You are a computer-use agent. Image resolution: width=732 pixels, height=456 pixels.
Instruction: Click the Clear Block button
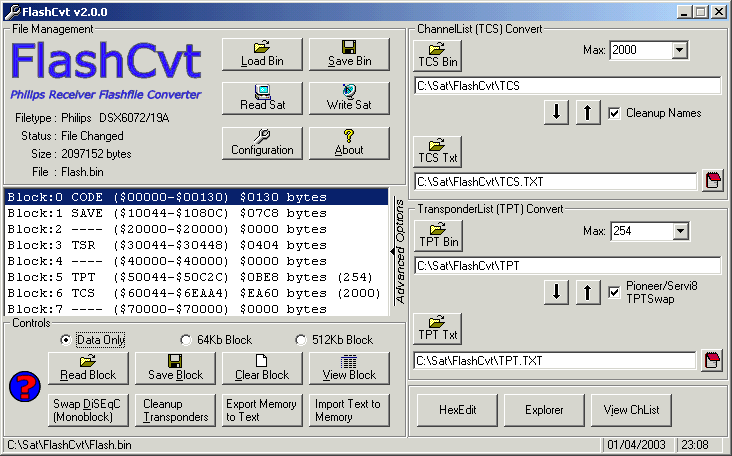tap(262, 368)
